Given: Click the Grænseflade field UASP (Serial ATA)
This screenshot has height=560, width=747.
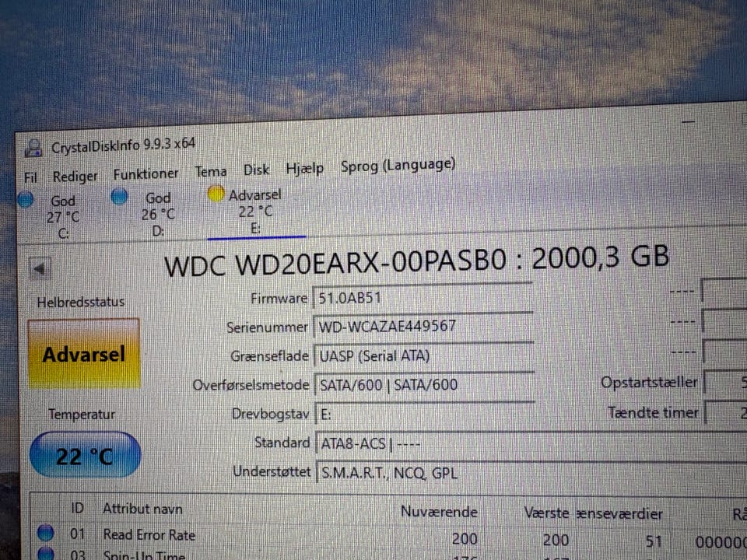Looking at the screenshot, I should (424, 355).
